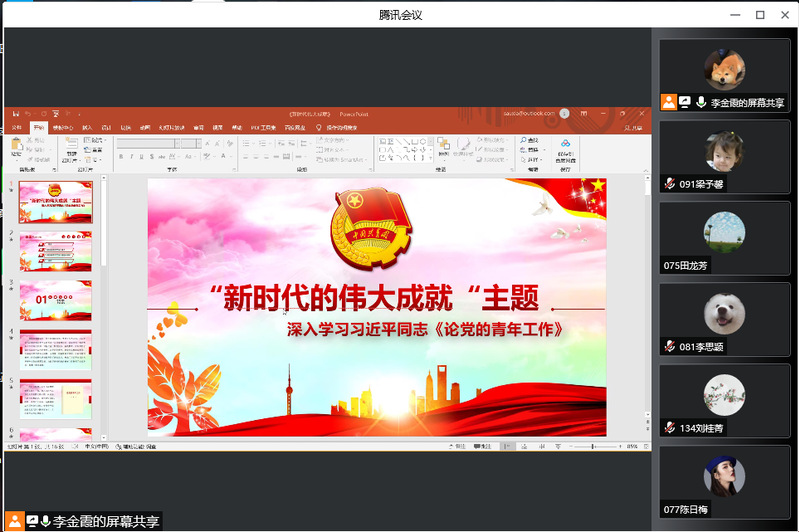The width and height of the screenshot is (799, 532).
Task: Toggle Underline formatting in the font group
Action: point(142,156)
